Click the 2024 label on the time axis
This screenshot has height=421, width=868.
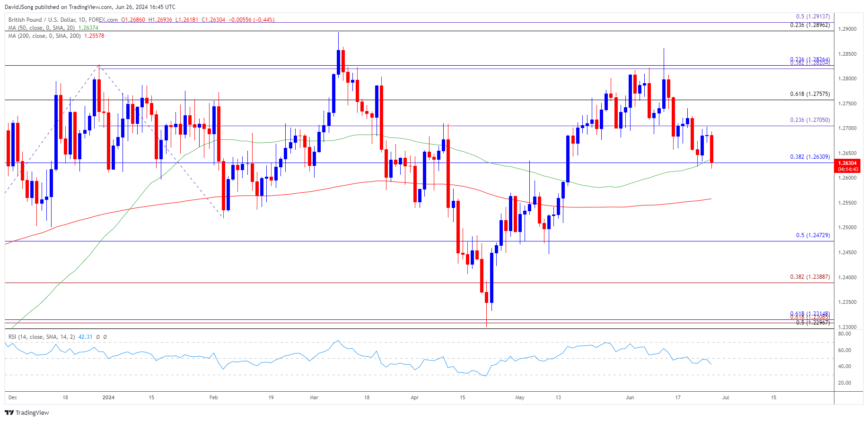tap(108, 398)
